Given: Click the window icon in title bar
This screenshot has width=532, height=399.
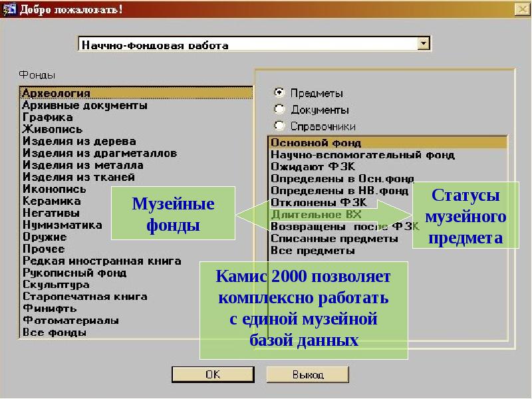Looking at the screenshot, I should click(x=8, y=9).
